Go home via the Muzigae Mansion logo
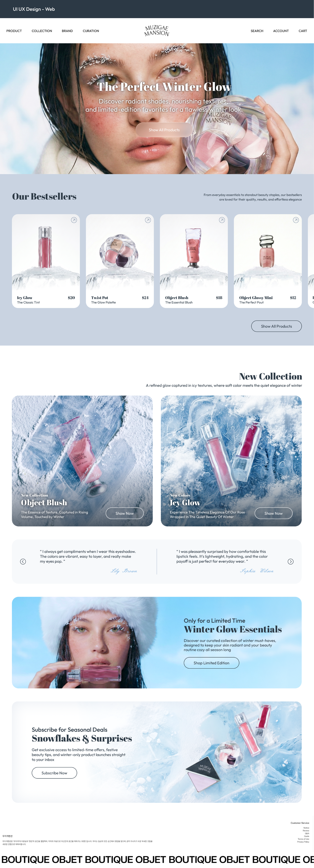The image size is (314, 868). (157, 31)
